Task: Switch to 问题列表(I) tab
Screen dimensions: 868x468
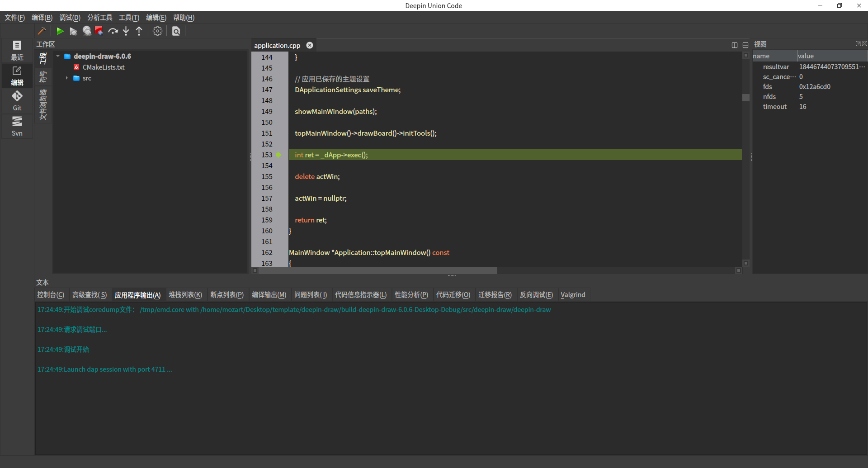Action: click(311, 295)
